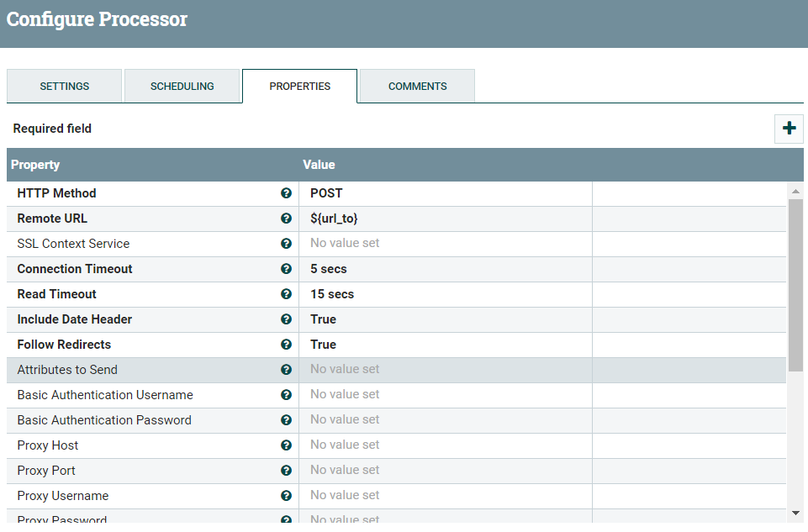Viewport: 808px width, 532px height.
Task: Click the Property column header
Action: (x=35, y=165)
